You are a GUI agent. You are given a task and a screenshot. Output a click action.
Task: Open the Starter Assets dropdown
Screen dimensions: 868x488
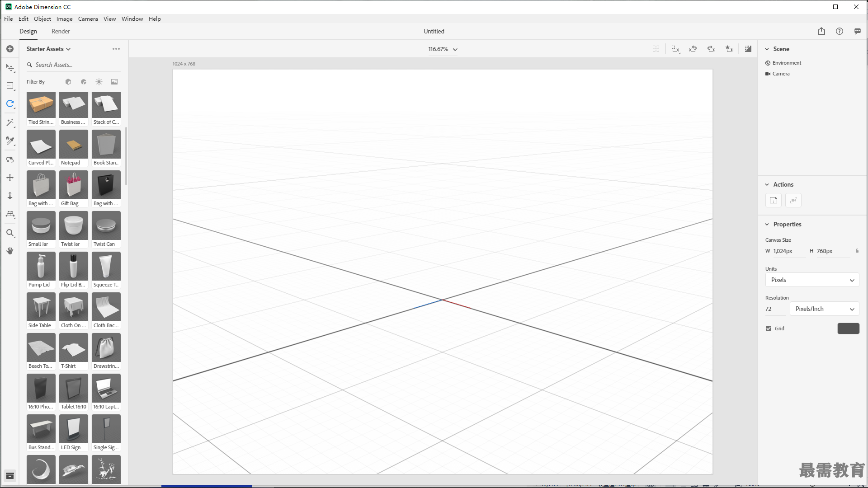(48, 49)
